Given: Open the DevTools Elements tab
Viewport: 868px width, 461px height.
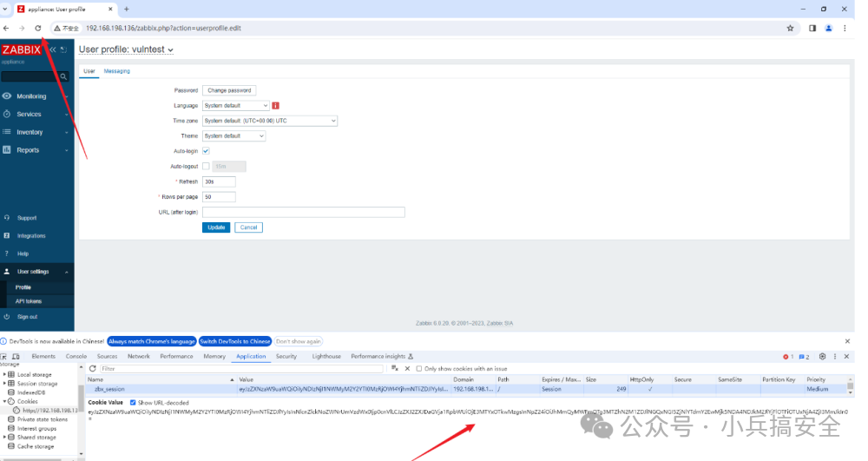Looking at the screenshot, I should 43,357.
